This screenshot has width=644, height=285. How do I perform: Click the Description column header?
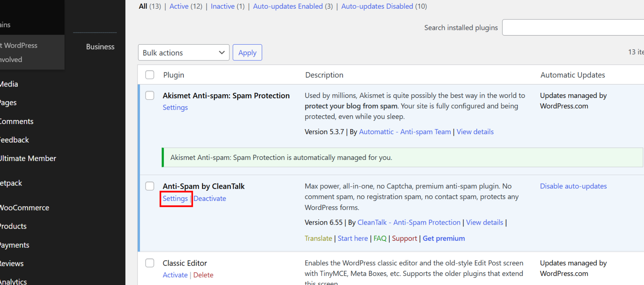tap(324, 75)
